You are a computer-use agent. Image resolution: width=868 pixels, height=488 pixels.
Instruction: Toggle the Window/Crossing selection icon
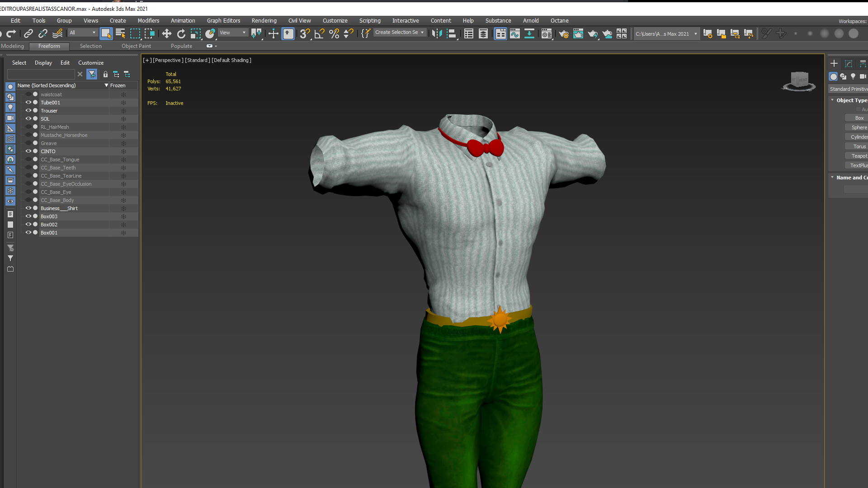pos(150,33)
